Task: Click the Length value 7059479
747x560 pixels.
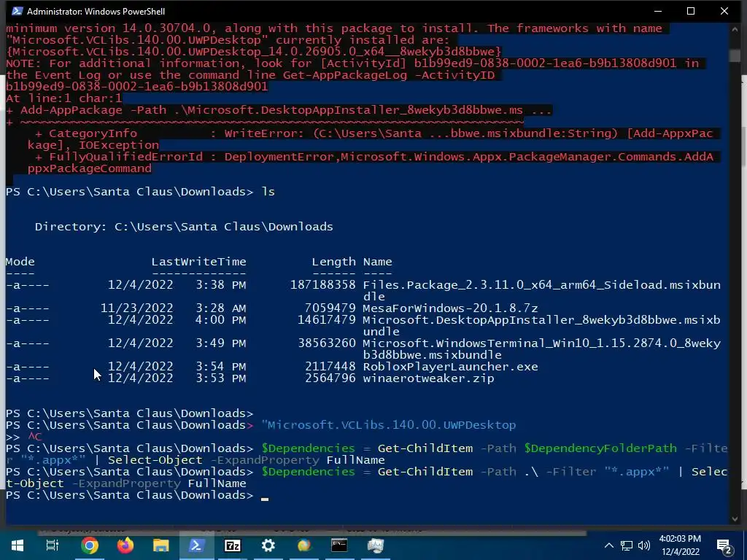Action: (330, 308)
